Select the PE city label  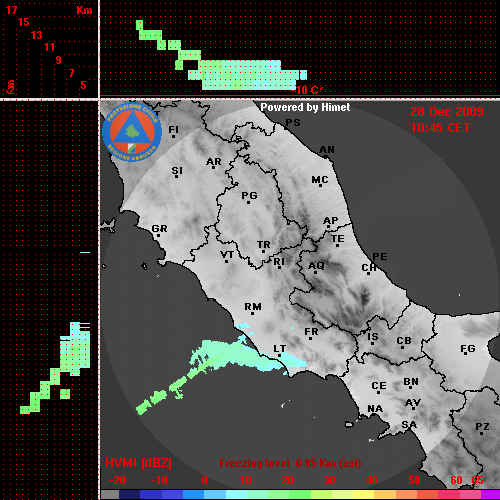(x=380, y=256)
